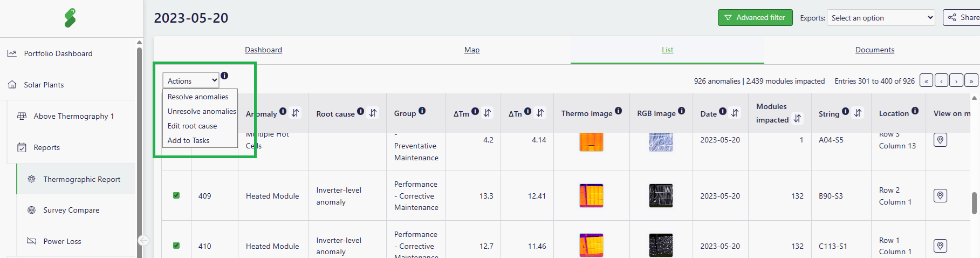Sort by the Root cause column

(373, 113)
